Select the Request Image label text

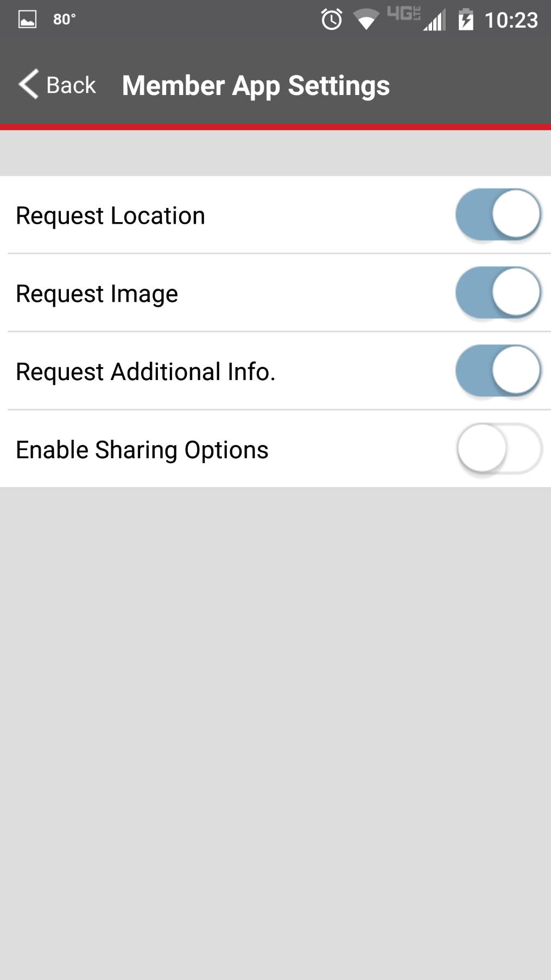(97, 294)
